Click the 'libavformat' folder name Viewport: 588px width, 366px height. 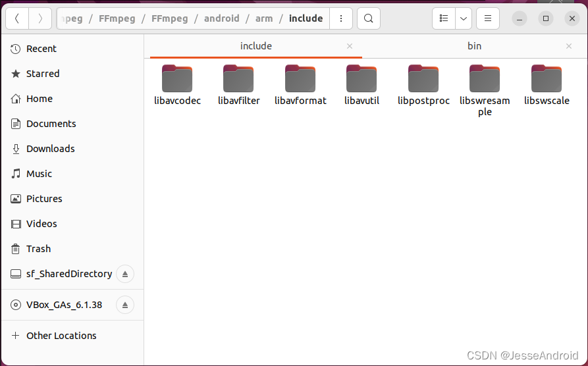pos(300,101)
